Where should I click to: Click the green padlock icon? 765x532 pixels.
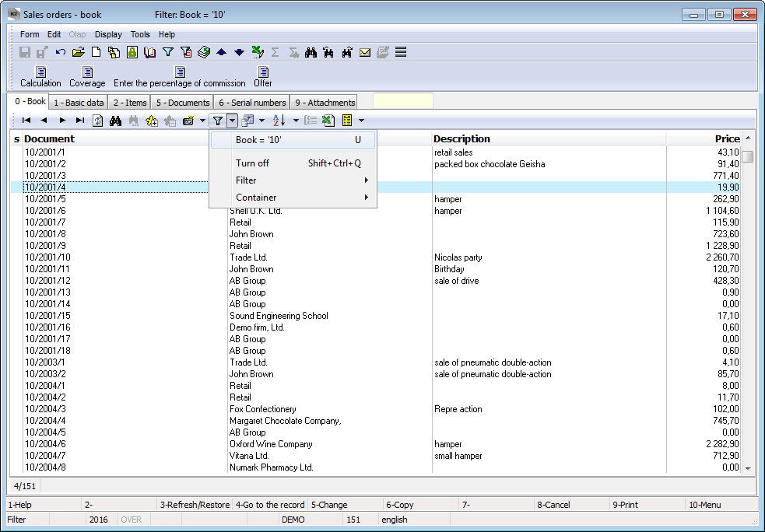(x=132, y=53)
